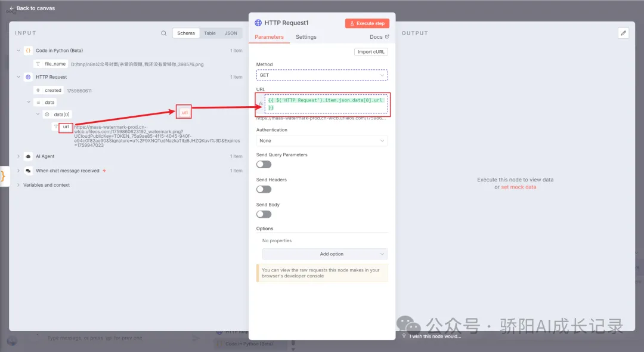The image size is (644, 352).
Task: Open the Docs link
Action: click(x=379, y=37)
